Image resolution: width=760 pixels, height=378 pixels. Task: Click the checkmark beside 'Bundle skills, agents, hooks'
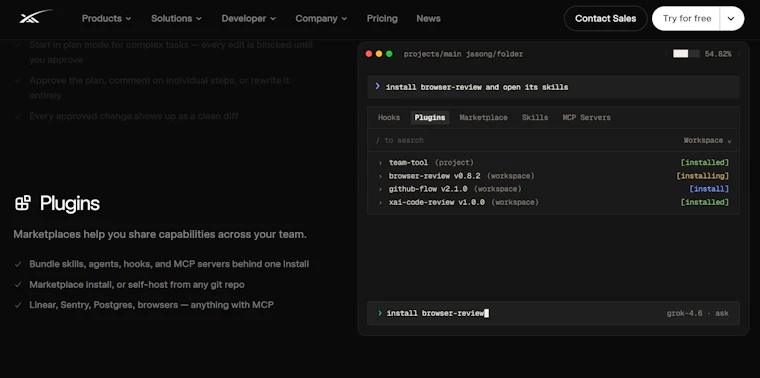coord(18,265)
